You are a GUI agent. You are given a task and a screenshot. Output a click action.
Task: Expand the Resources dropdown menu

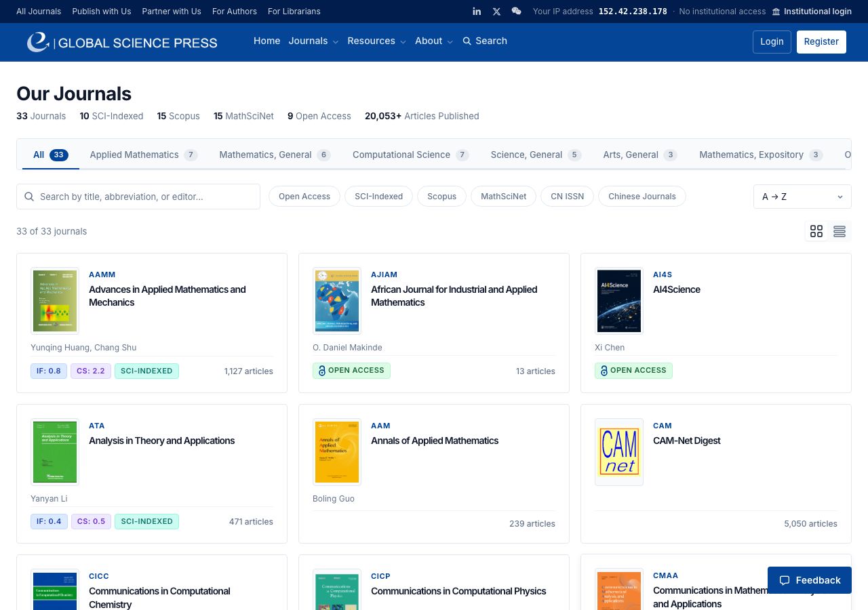pos(377,41)
